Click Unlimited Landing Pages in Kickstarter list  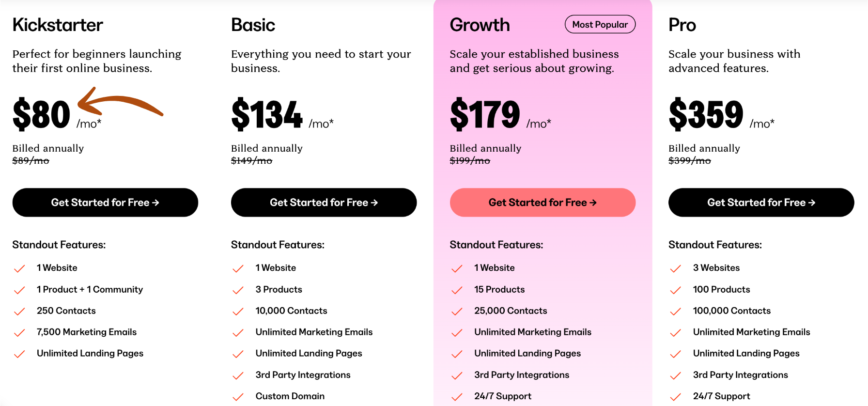(90, 354)
